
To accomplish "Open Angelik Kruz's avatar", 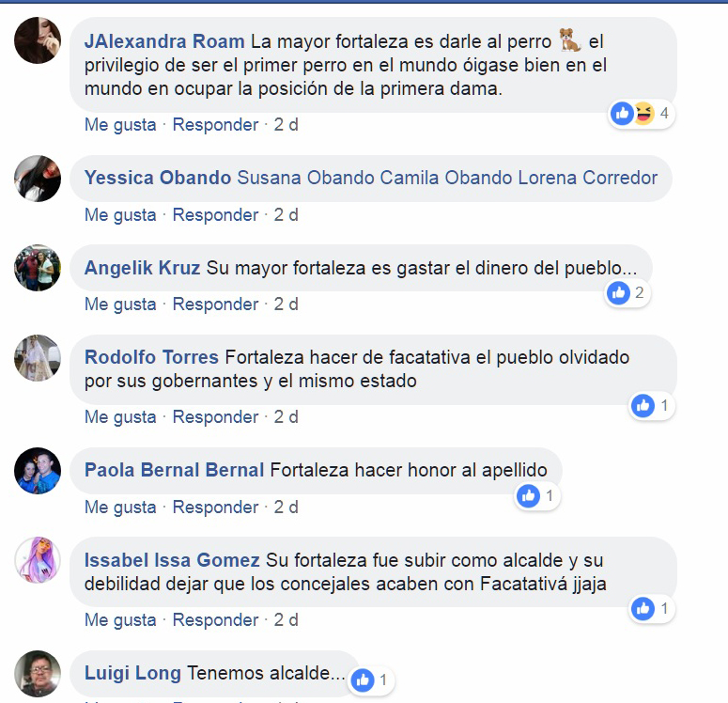I will point(38,268).
